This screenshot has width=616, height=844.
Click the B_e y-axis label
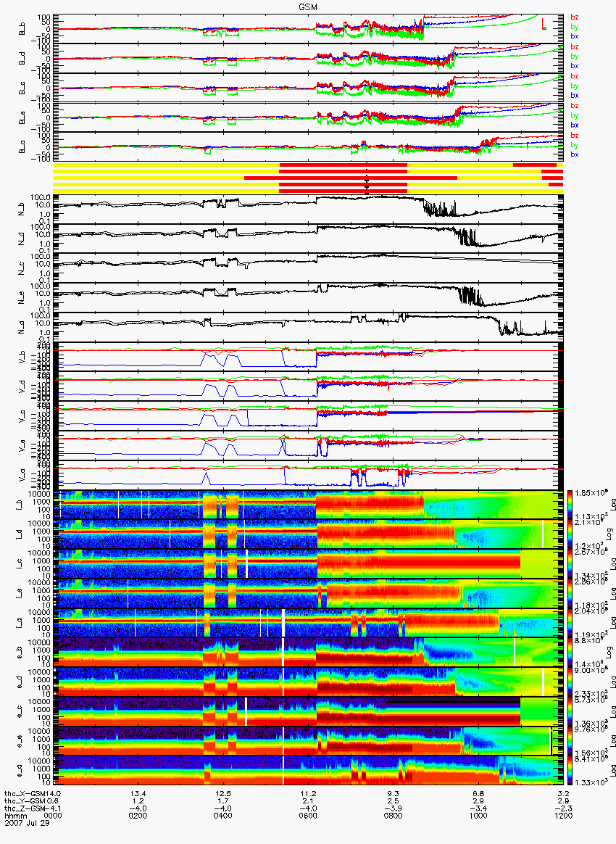(22, 117)
